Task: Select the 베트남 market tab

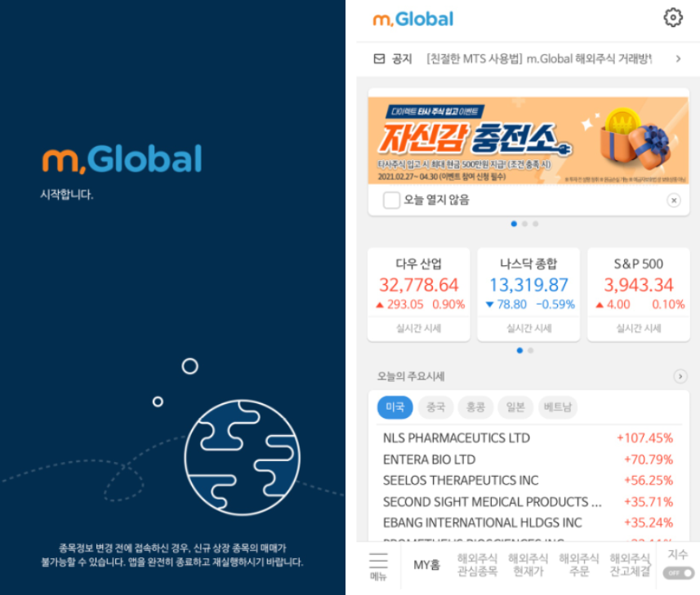Action: coord(558,406)
